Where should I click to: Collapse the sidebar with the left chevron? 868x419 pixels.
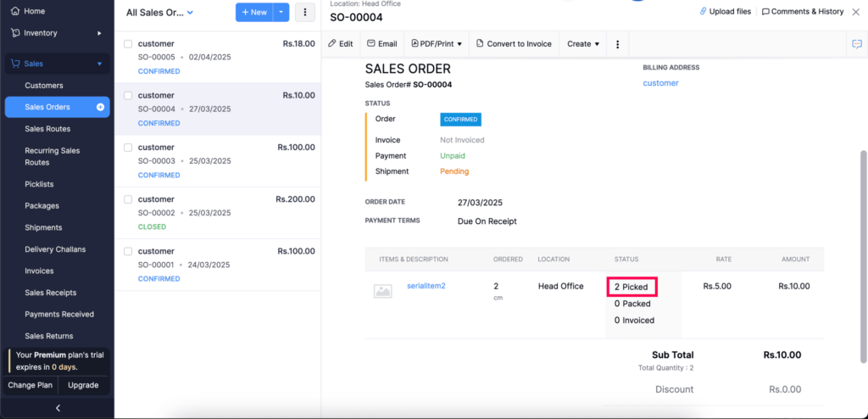pyautogui.click(x=58, y=409)
